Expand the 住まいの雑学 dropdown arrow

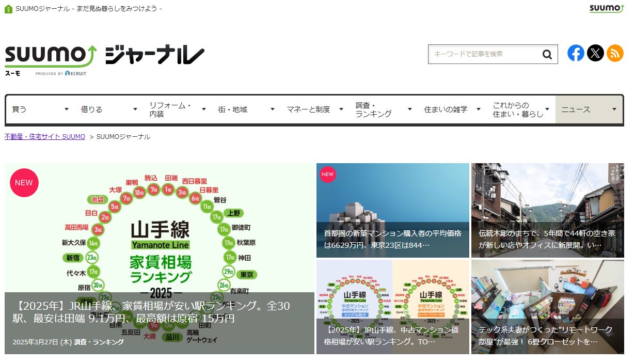(x=478, y=109)
